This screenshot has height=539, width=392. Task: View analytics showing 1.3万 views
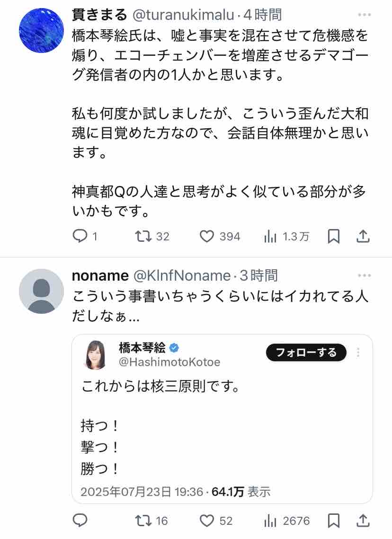(270, 236)
